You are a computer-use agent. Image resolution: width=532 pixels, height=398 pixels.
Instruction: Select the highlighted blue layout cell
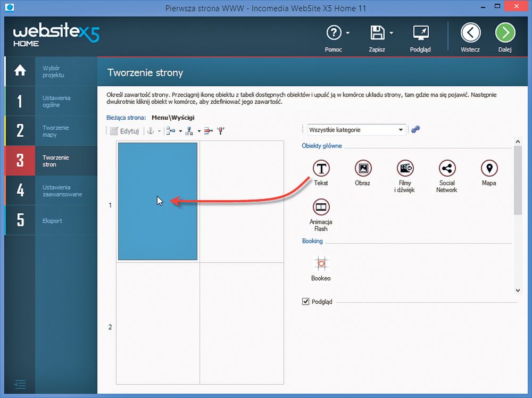(x=158, y=201)
